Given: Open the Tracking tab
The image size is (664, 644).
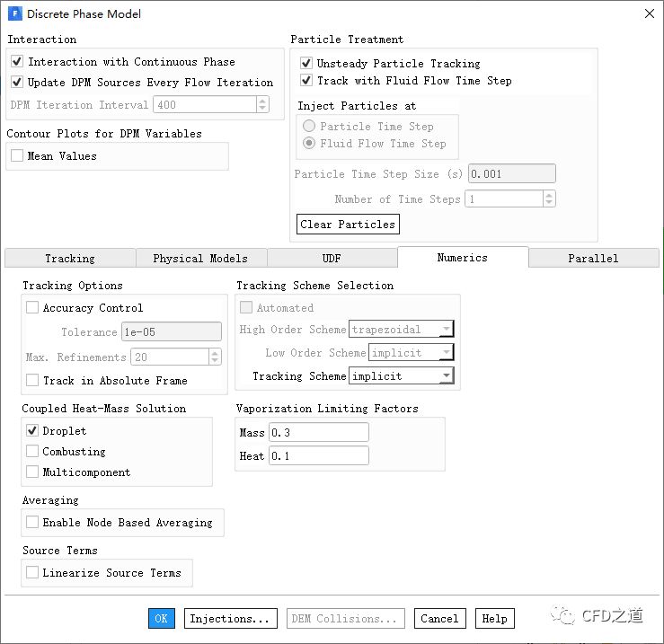Looking at the screenshot, I should tap(69, 259).
